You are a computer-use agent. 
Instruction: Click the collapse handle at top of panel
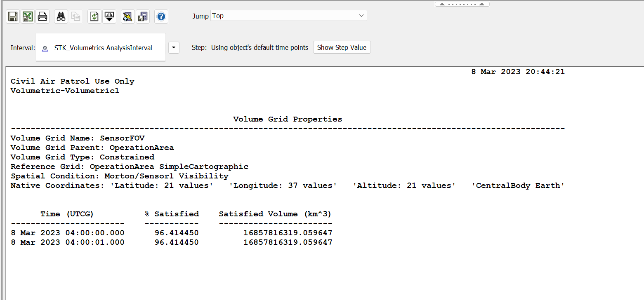coord(462,4)
